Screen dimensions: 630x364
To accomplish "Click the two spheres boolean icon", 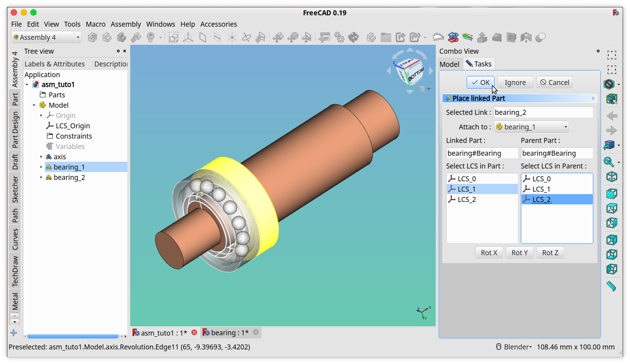I will click(540, 37).
